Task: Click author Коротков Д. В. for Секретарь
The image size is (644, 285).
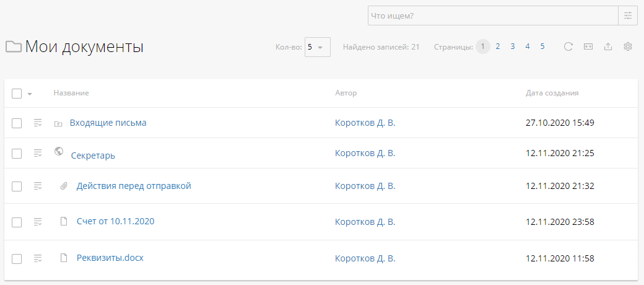Action: (365, 153)
